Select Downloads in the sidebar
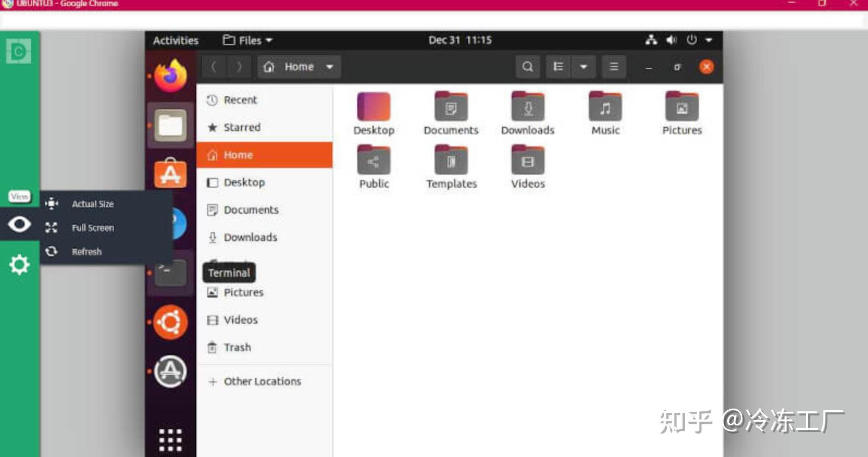This screenshot has height=457, width=868. [264, 237]
